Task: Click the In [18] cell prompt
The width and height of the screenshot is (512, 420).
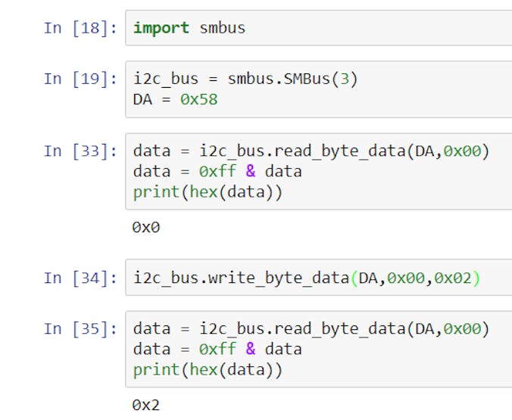Action: pyautogui.click(x=80, y=28)
